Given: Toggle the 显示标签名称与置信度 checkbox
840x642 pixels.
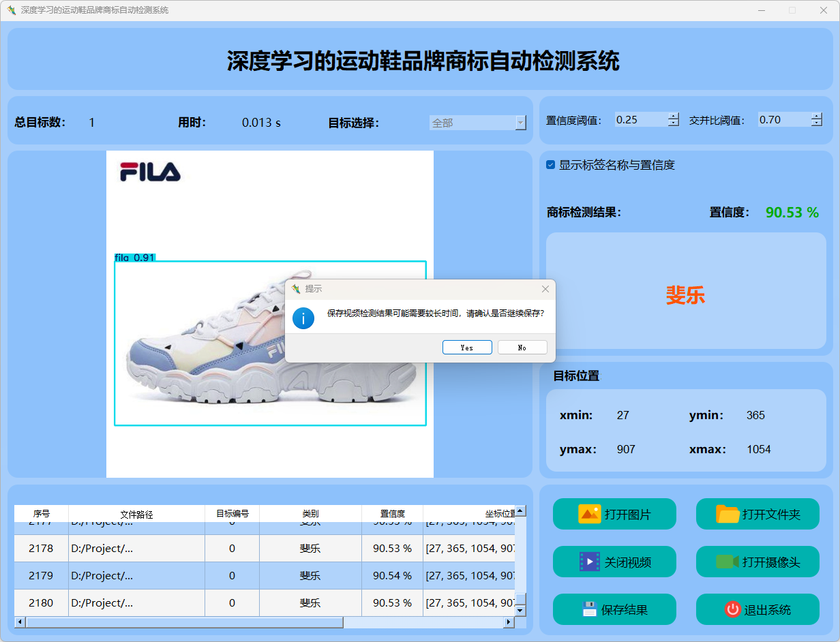Looking at the screenshot, I should pyautogui.click(x=551, y=165).
